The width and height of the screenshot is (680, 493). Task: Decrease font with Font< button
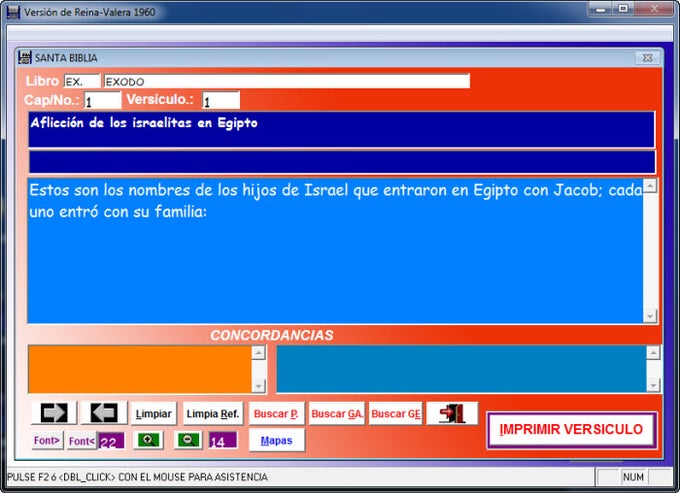pyautogui.click(x=82, y=441)
